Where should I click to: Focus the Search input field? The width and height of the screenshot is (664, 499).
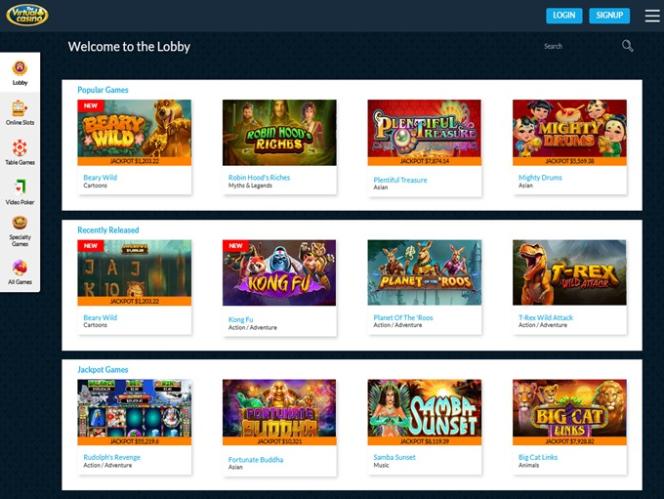pyautogui.click(x=580, y=46)
